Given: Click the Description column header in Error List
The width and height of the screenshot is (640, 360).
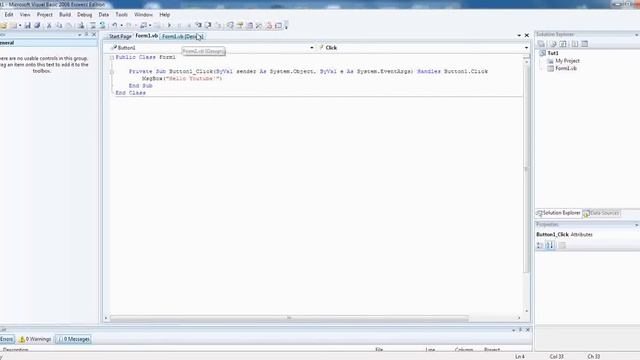Looking at the screenshot, I should pos(16,350).
